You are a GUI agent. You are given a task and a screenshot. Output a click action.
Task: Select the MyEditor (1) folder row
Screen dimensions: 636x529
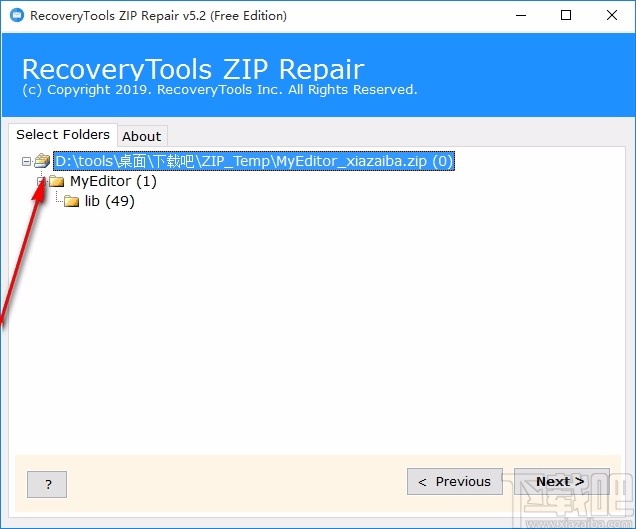point(113,181)
